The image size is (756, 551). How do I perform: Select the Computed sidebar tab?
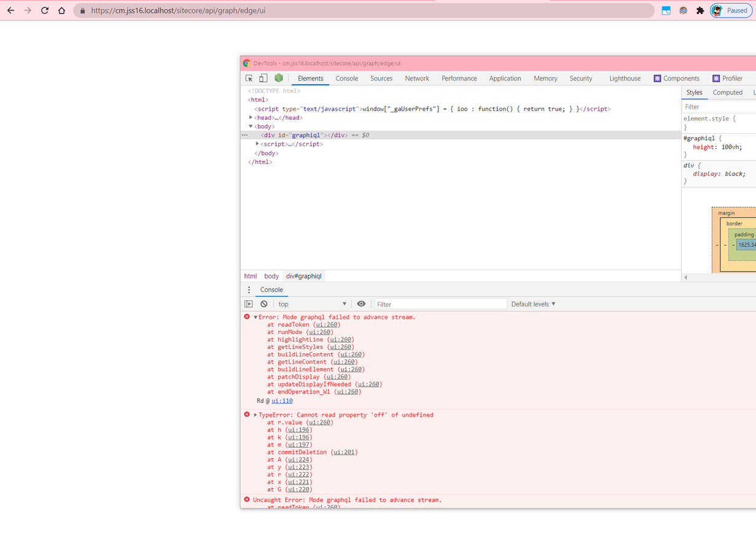click(x=728, y=93)
